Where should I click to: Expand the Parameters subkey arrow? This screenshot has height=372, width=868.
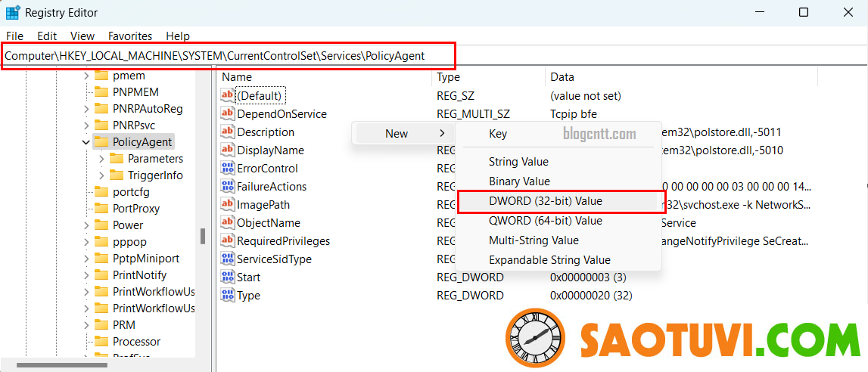click(101, 159)
